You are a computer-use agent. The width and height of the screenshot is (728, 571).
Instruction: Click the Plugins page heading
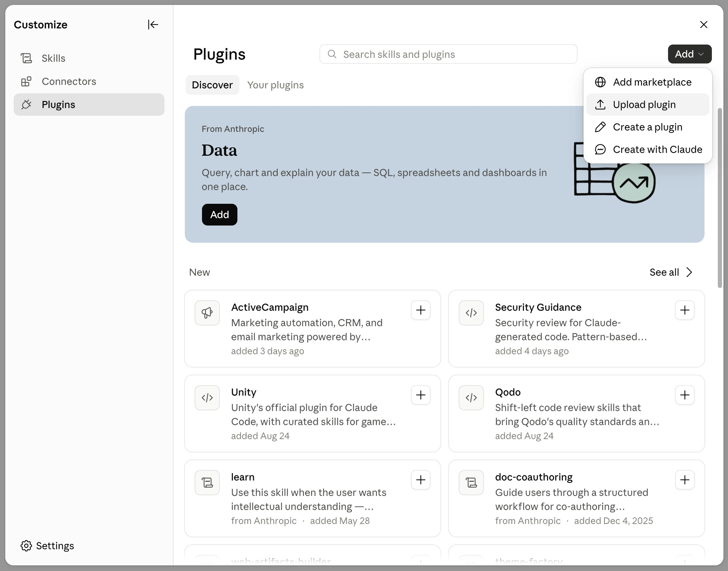pos(219,54)
